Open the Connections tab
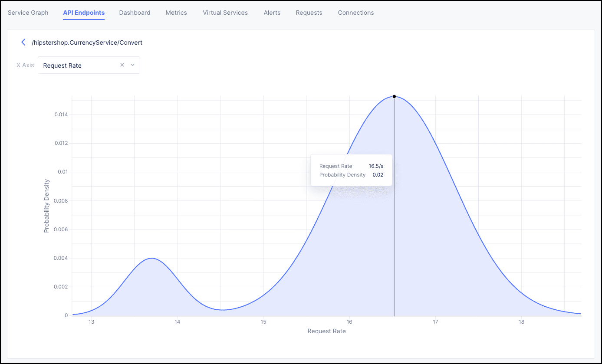 tap(356, 13)
